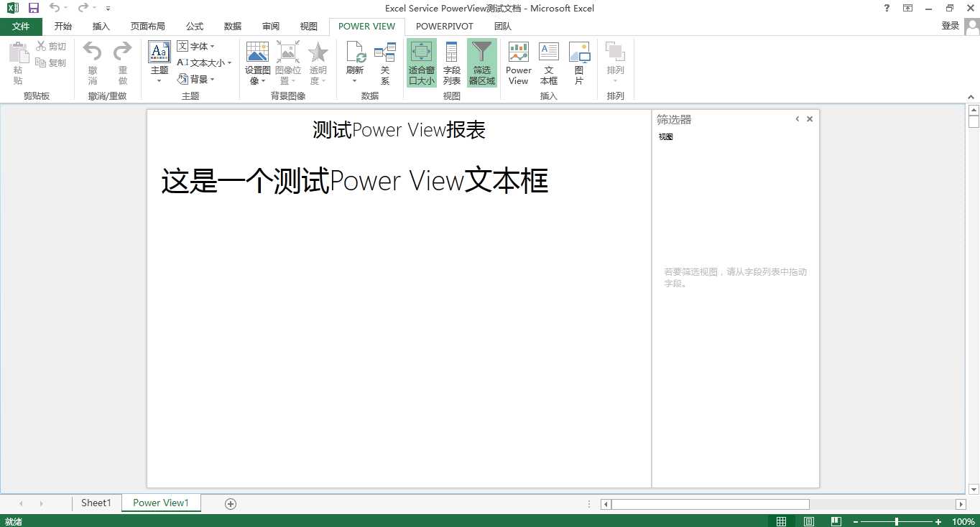
Task: Switch to the 页面布局 ribbon tab
Action: point(147,27)
